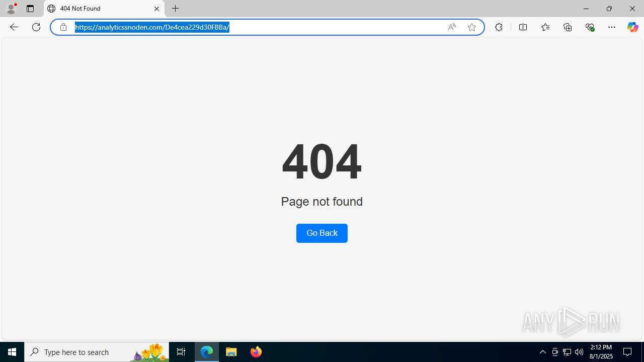The height and width of the screenshot is (362, 644).
Task: Click the taskbar search box
Action: point(97,352)
